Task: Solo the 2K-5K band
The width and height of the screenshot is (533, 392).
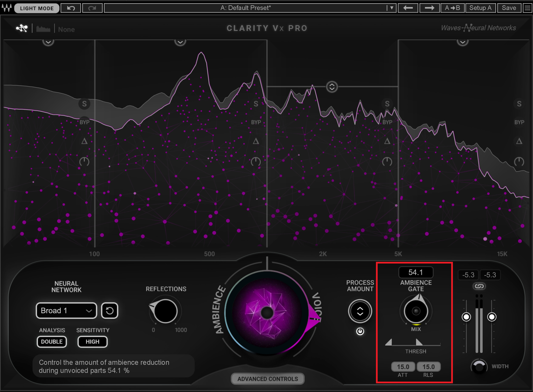Action: tap(387, 104)
